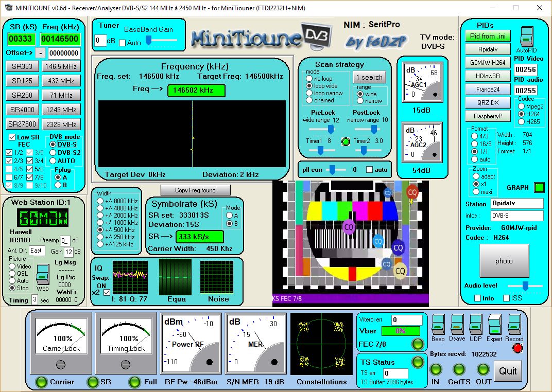The height and width of the screenshot is (392, 552).
Task: Click the green Carrier status LED
Action: (x=41, y=382)
